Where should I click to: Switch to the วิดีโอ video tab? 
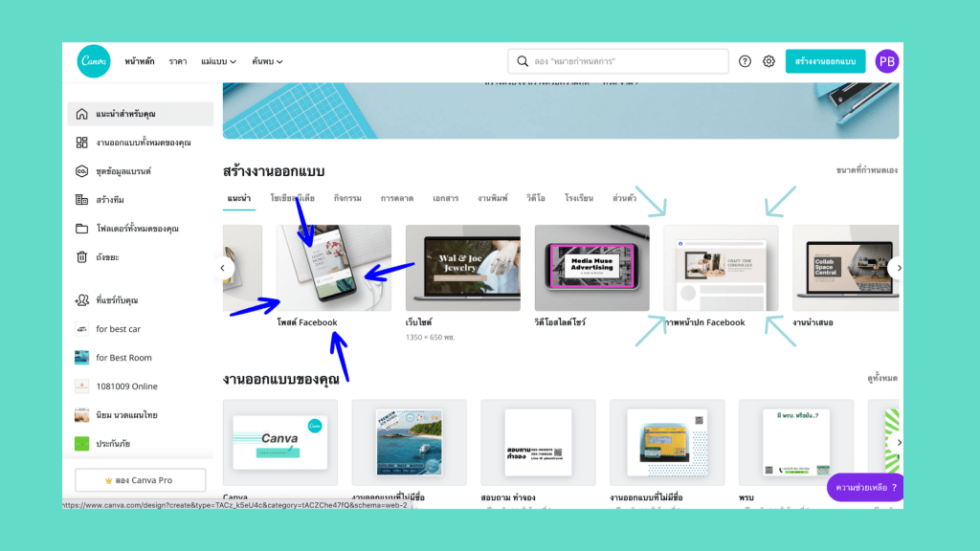(x=536, y=198)
